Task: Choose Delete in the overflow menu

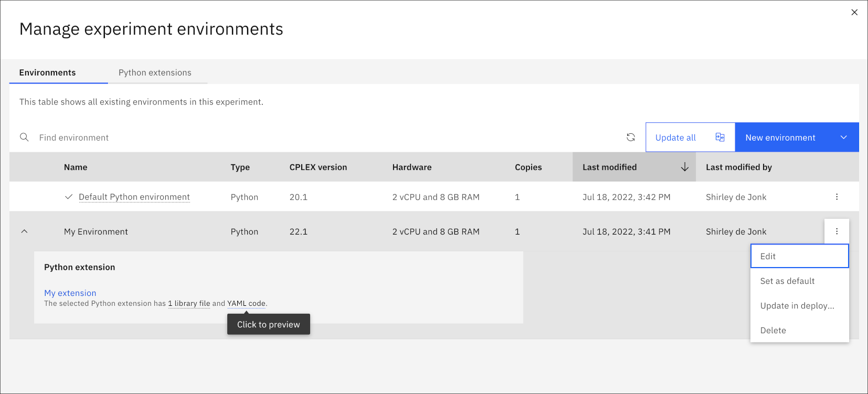Action: (800, 330)
